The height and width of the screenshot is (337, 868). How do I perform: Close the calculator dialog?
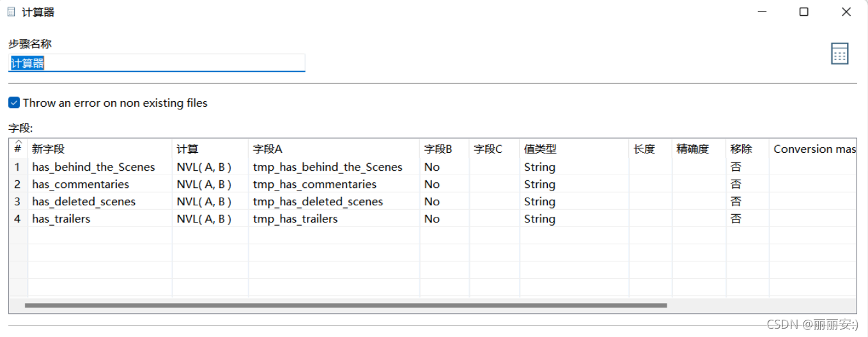tap(846, 12)
